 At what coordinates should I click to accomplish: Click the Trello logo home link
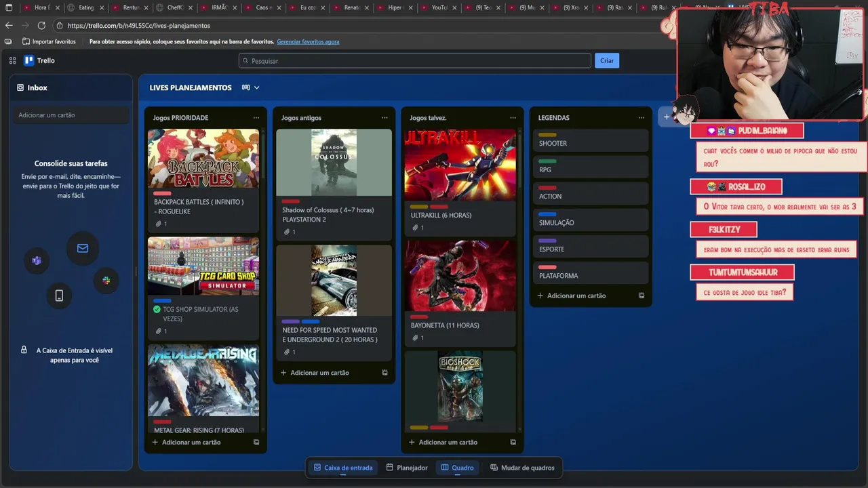(x=39, y=60)
